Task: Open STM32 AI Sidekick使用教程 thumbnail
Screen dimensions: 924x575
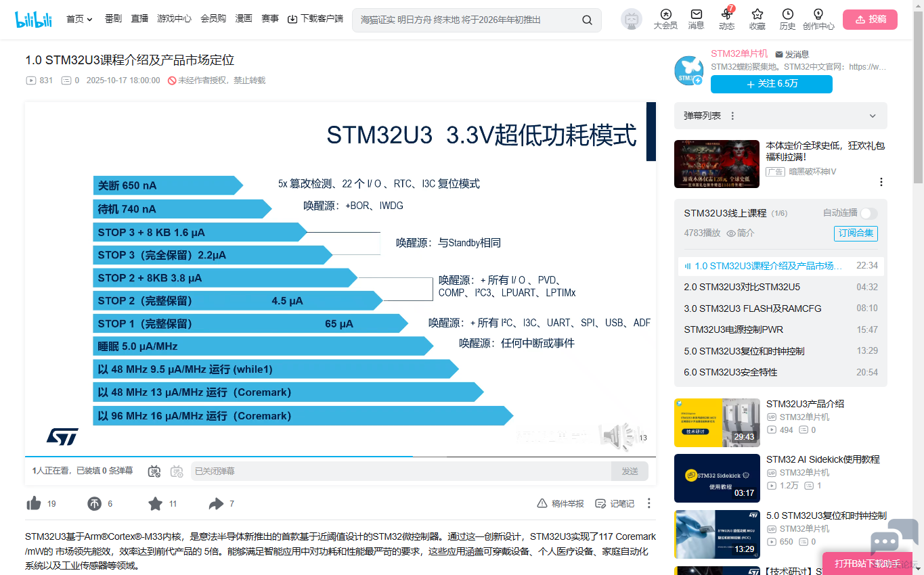Action: (x=717, y=478)
